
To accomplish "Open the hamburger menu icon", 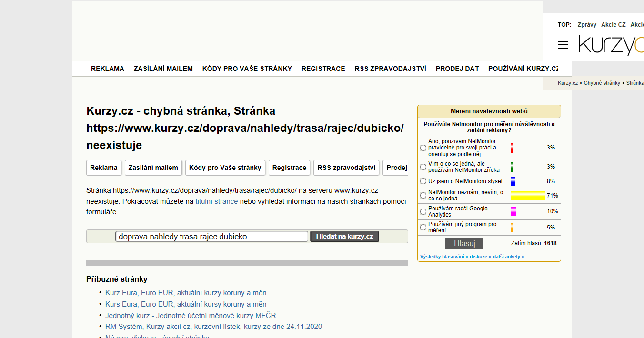I will click(563, 45).
